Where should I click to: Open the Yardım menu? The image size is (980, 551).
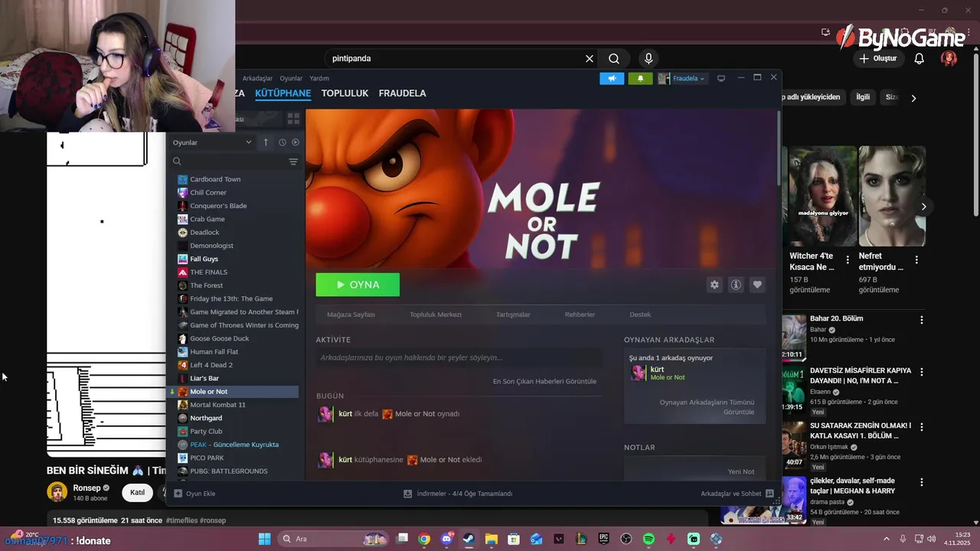[319, 78]
